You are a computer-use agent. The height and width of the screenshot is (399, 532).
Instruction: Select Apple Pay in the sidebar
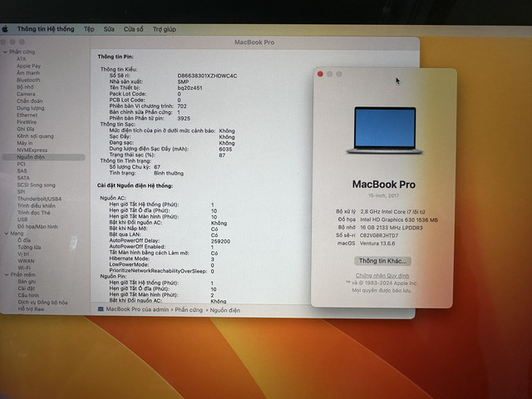[28, 66]
